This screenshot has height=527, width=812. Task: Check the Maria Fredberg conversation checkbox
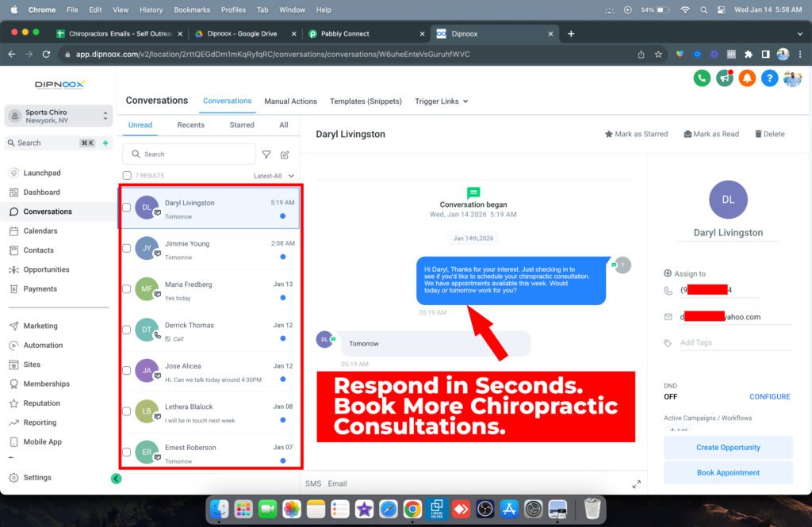(126, 289)
